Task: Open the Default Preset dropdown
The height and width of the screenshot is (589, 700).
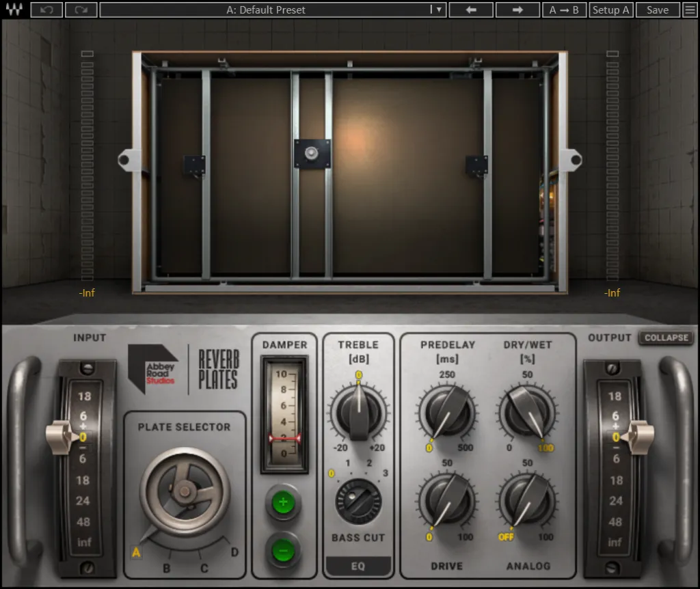Action: [273, 10]
